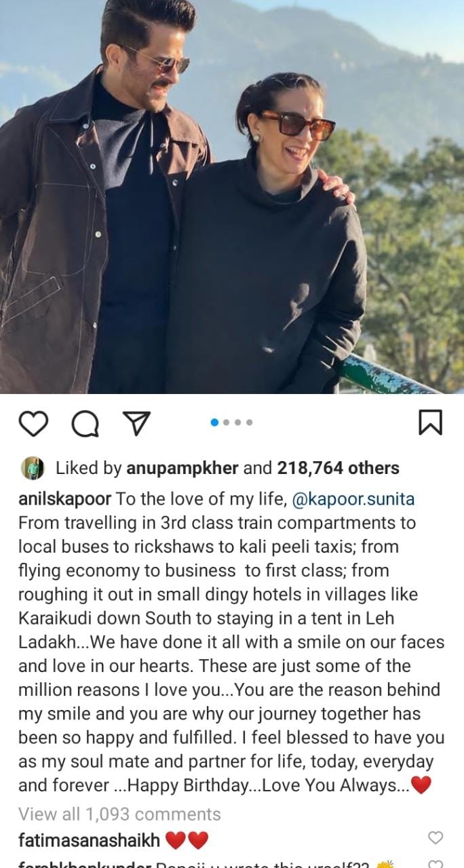Open anilskapoor username in caption

click(x=64, y=500)
